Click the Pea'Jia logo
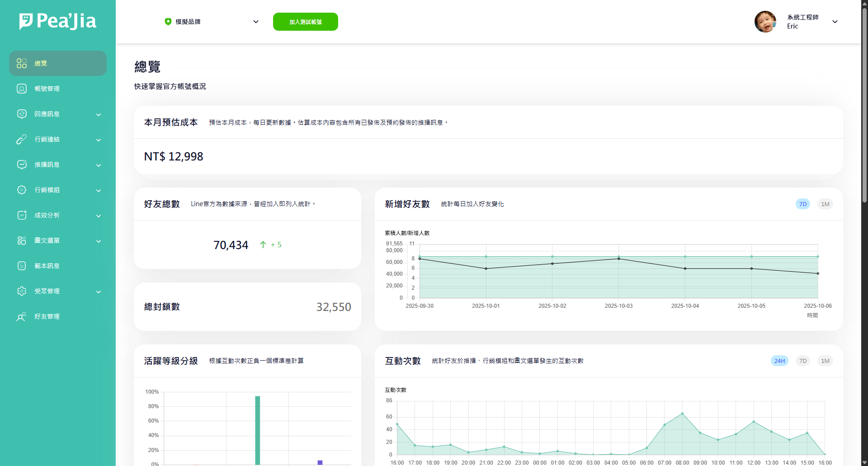 [x=57, y=21]
